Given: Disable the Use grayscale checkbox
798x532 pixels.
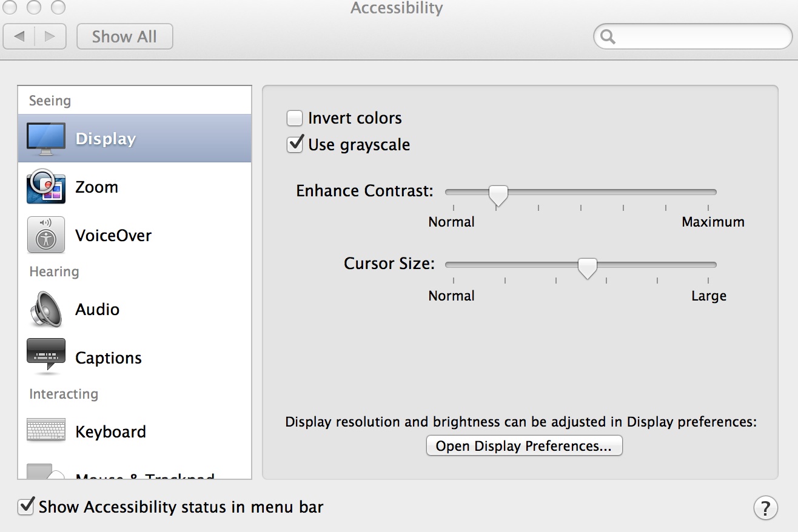Looking at the screenshot, I should (x=295, y=145).
